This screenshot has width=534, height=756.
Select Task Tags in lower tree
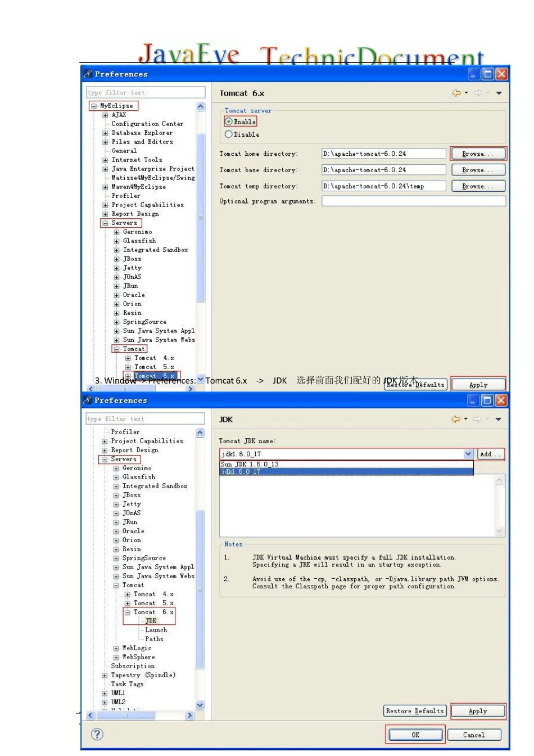127,684
